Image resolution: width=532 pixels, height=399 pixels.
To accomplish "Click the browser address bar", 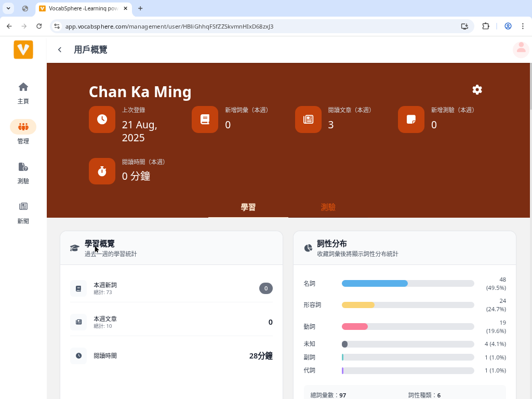I will pyautogui.click(x=260, y=26).
